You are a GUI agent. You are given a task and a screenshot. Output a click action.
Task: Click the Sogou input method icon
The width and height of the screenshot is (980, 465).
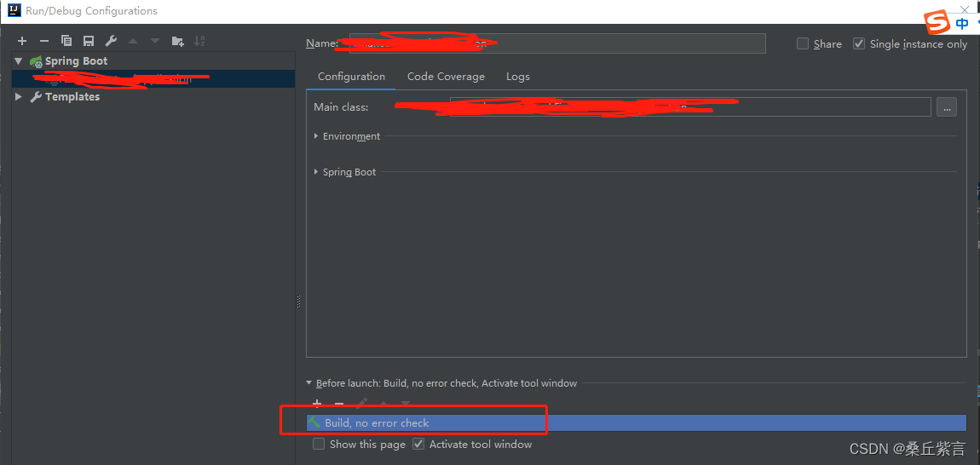click(937, 23)
